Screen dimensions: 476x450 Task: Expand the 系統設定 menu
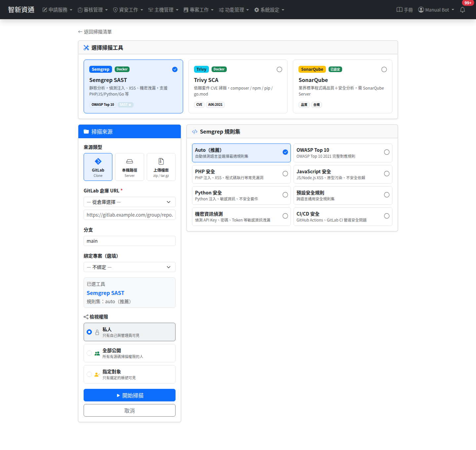[269, 10]
